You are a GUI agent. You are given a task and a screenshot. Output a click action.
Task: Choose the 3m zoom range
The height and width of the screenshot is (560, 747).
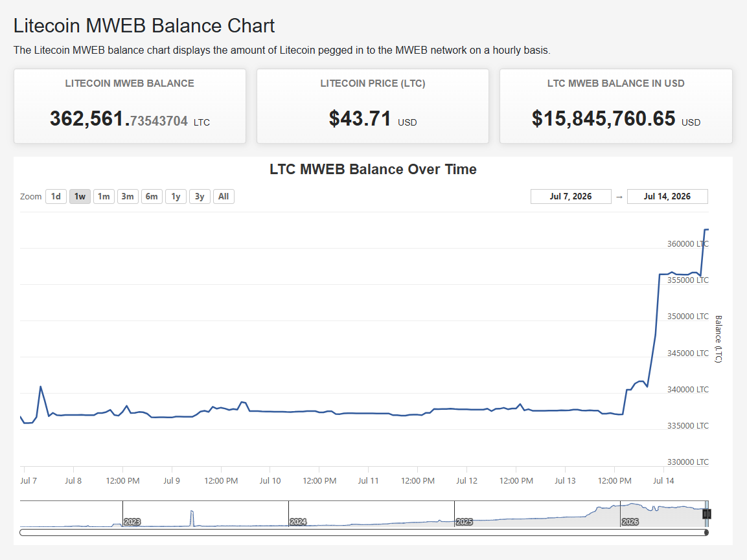point(128,196)
